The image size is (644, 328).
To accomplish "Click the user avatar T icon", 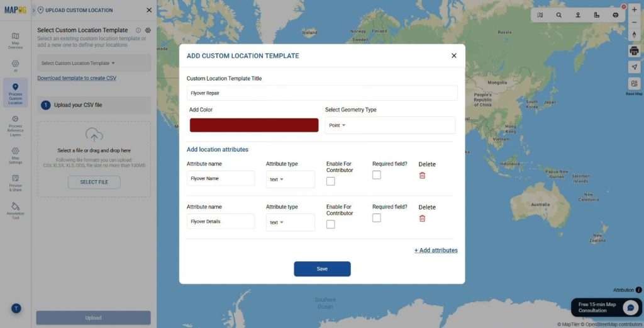I will pyautogui.click(x=16, y=308).
